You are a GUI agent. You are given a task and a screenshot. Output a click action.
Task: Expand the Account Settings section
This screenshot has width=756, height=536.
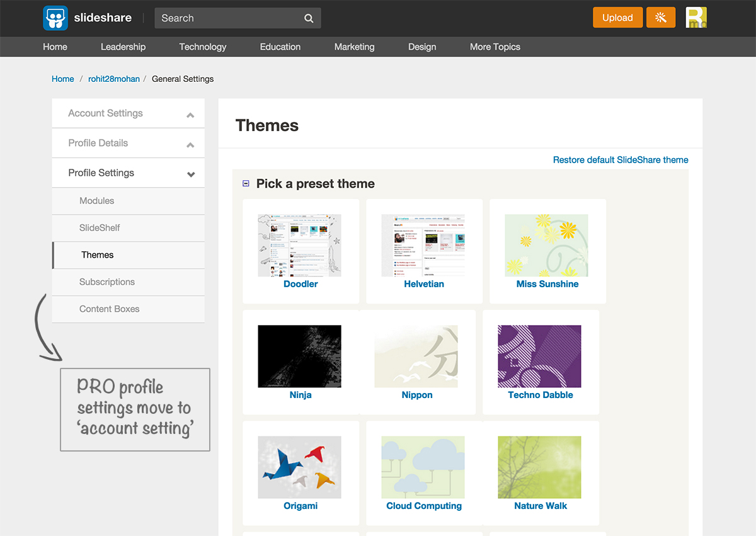pos(190,115)
